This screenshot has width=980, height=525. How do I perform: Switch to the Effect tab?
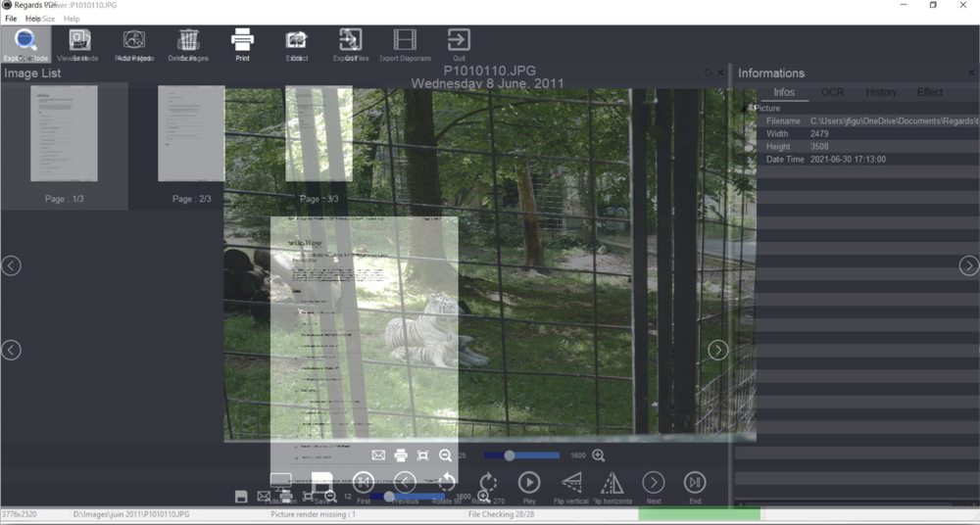coord(929,92)
